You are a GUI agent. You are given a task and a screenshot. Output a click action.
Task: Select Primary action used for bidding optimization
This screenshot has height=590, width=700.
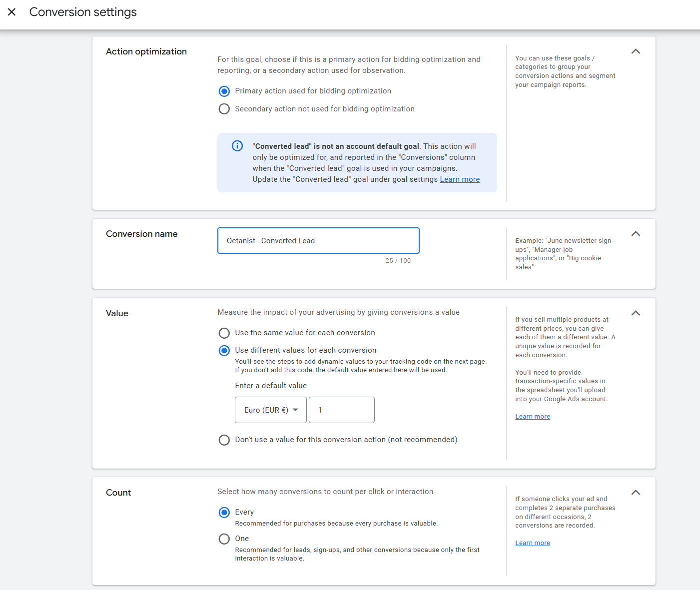coord(224,91)
